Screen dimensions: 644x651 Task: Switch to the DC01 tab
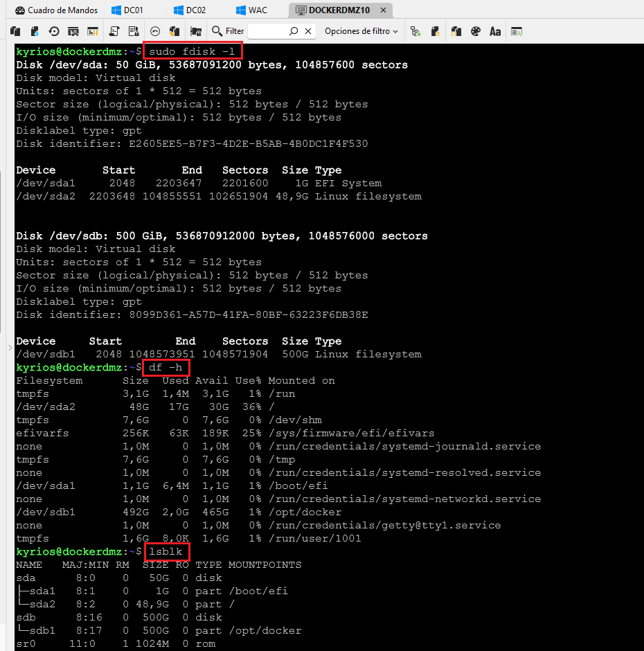[x=128, y=10]
